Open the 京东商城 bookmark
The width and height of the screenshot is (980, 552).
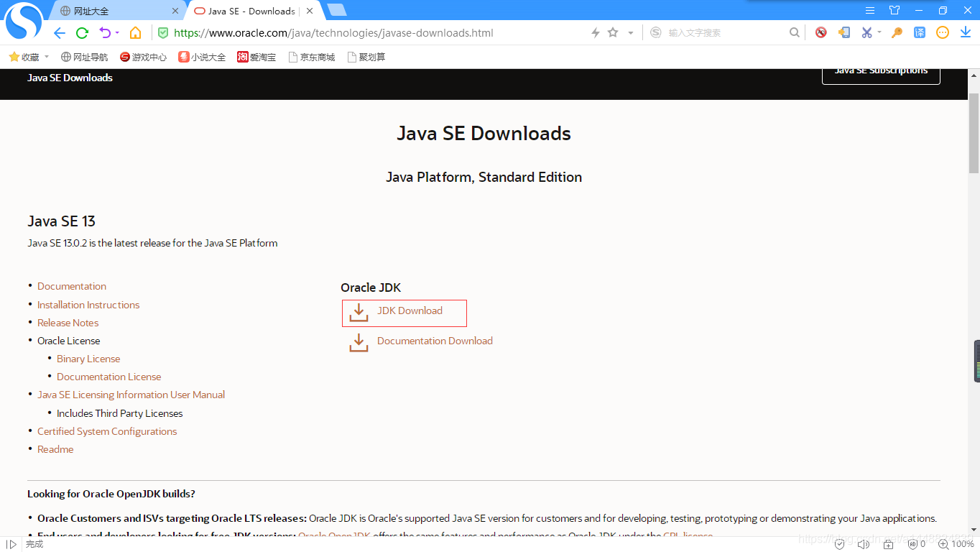coord(312,57)
